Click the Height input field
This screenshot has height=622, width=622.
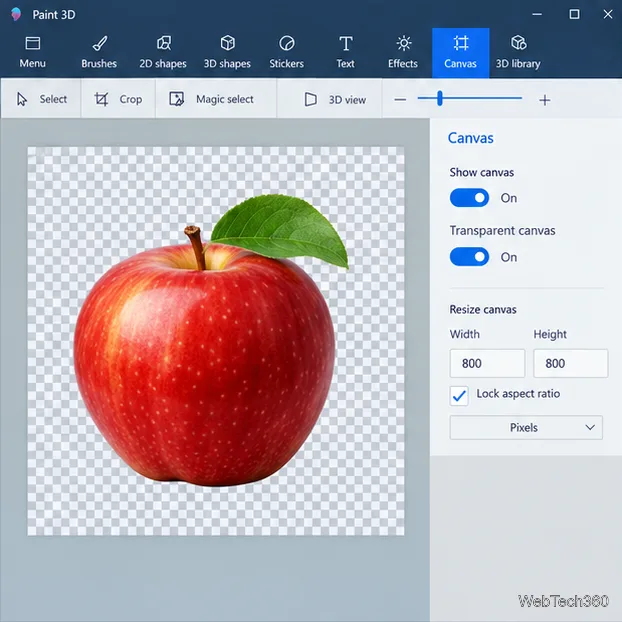pos(570,363)
